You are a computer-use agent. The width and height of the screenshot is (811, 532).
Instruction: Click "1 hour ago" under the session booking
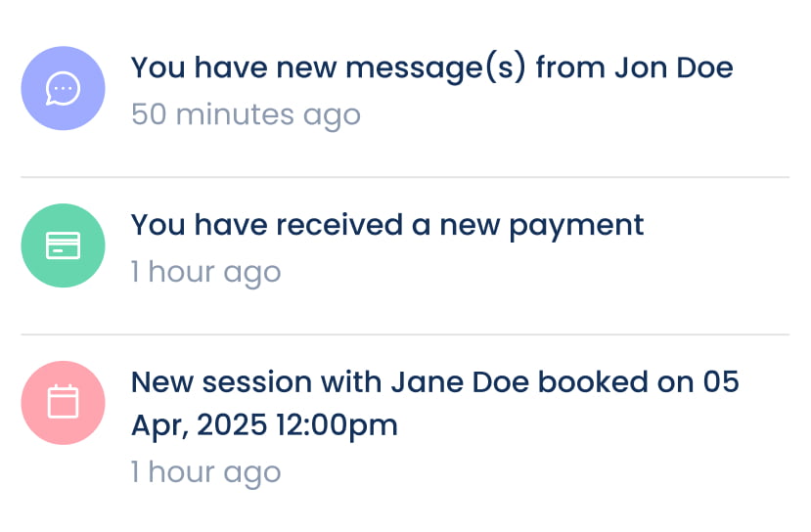click(x=205, y=472)
